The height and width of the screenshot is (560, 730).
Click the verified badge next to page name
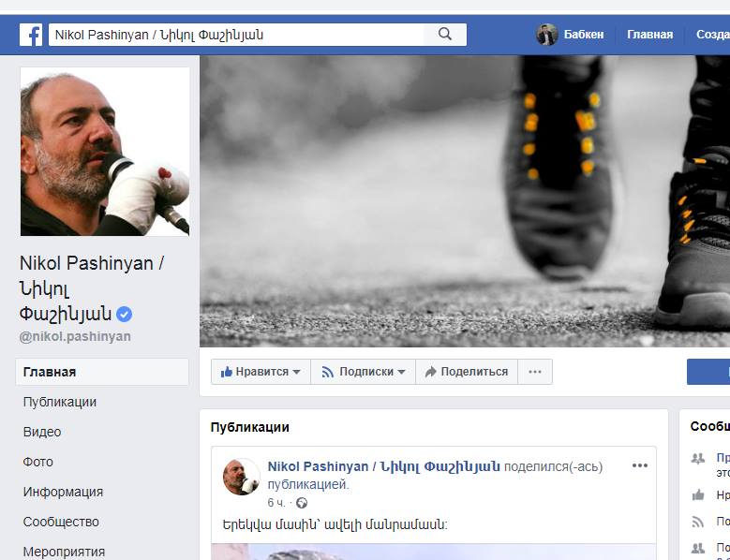tap(125, 315)
